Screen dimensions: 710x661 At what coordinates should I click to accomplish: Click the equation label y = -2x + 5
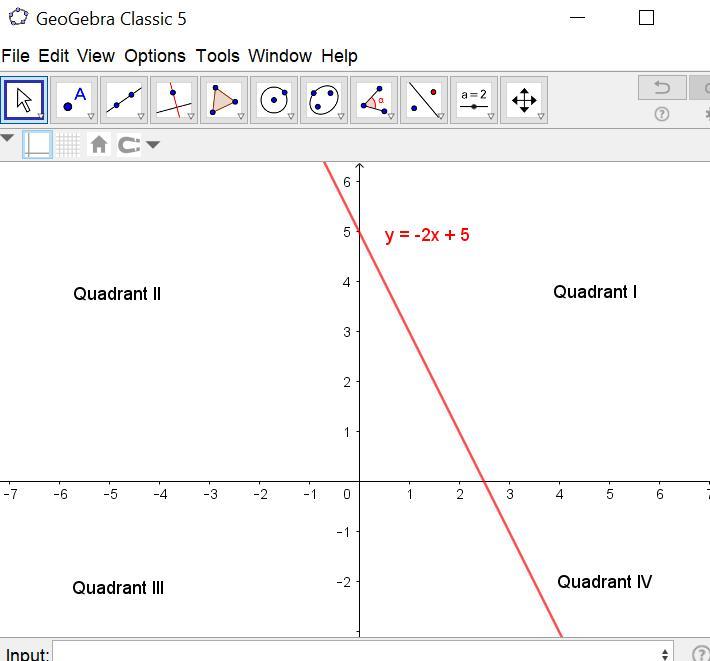point(427,235)
